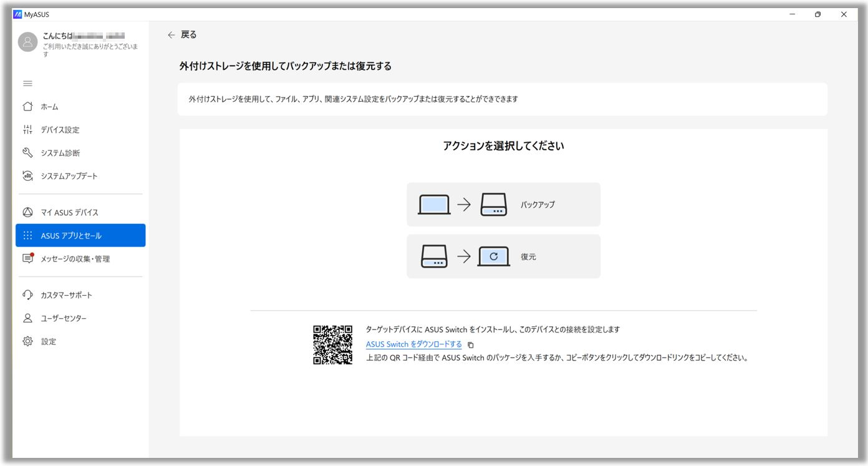Click the アクションを選択してください heading
The width and height of the screenshot is (868, 466).
pyautogui.click(x=503, y=146)
